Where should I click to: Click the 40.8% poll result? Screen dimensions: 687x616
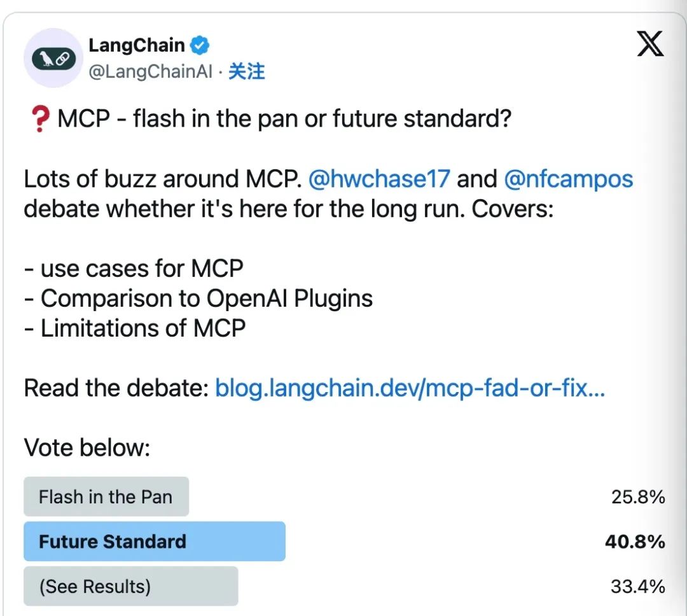pos(634,542)
